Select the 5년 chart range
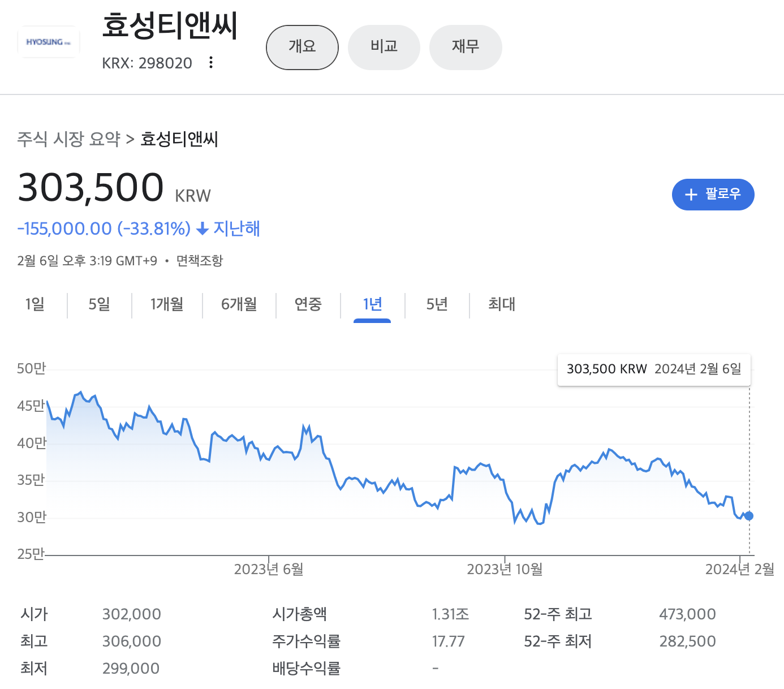 point(437,304)
